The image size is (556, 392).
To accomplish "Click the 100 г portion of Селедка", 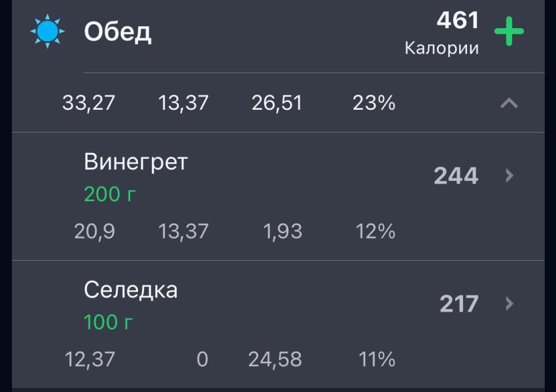I will click(108, 322).
